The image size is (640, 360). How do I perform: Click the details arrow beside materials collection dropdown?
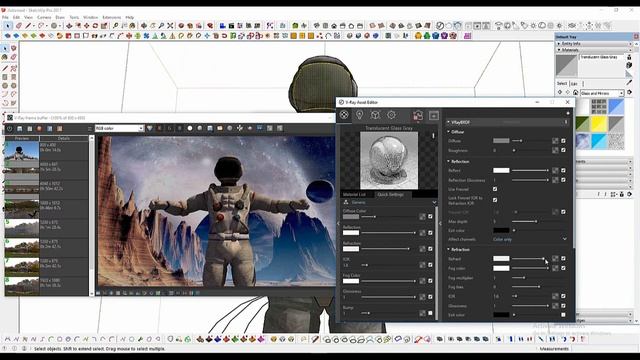point(629,93)
